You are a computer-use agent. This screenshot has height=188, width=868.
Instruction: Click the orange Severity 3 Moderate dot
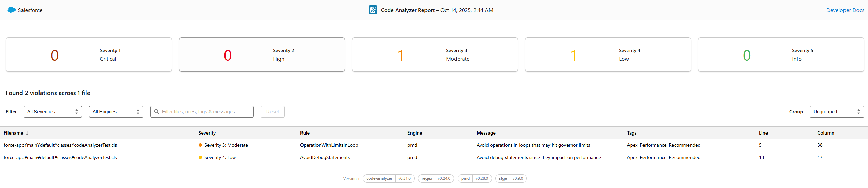(x=200, y=145)
